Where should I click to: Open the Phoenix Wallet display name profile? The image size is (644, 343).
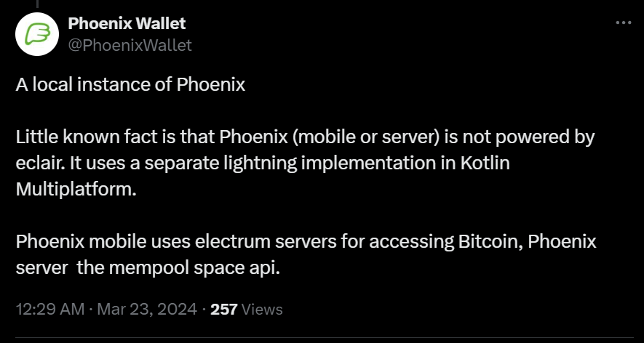click(x=127, y=24)
